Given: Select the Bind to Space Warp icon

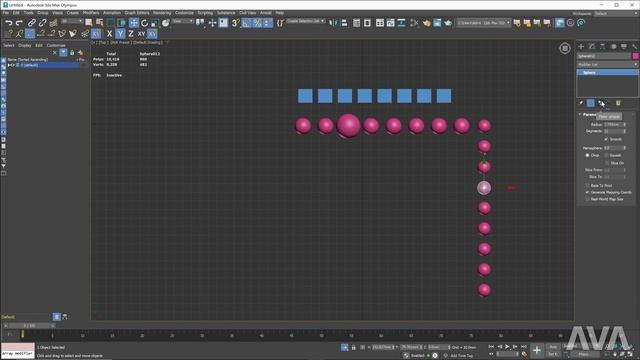Looking at the screenshot, I should [x=53, y=23].
